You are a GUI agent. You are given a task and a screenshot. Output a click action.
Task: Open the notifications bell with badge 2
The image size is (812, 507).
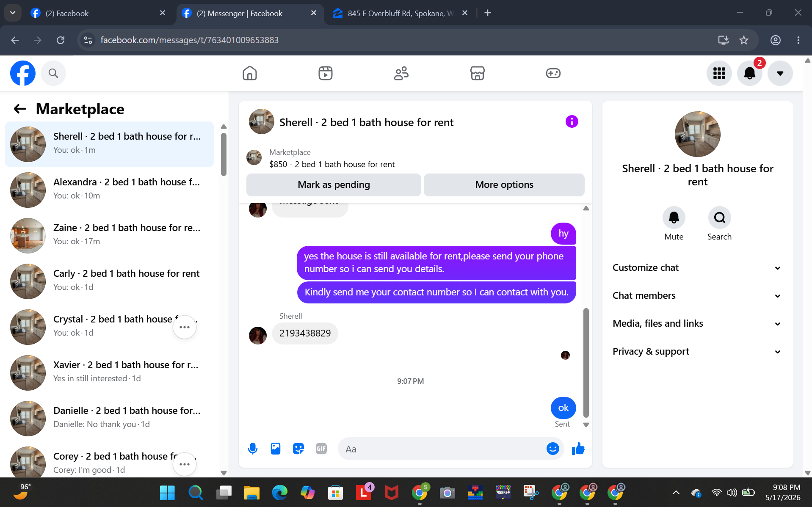(750, 73)
